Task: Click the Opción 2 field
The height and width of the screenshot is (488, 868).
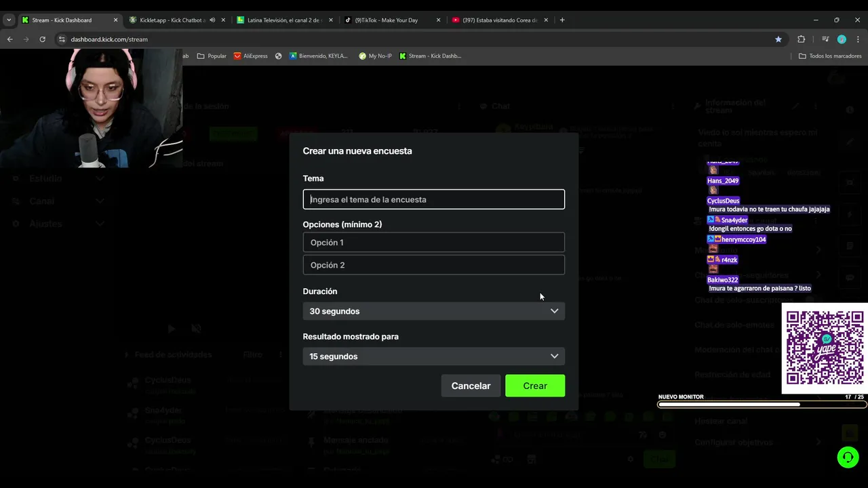Action: click(433, 265)
